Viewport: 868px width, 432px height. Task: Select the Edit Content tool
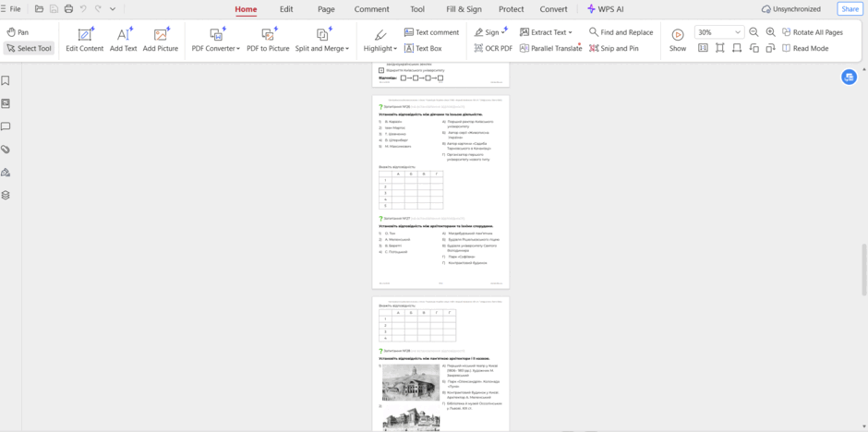[x=84, y=41]
